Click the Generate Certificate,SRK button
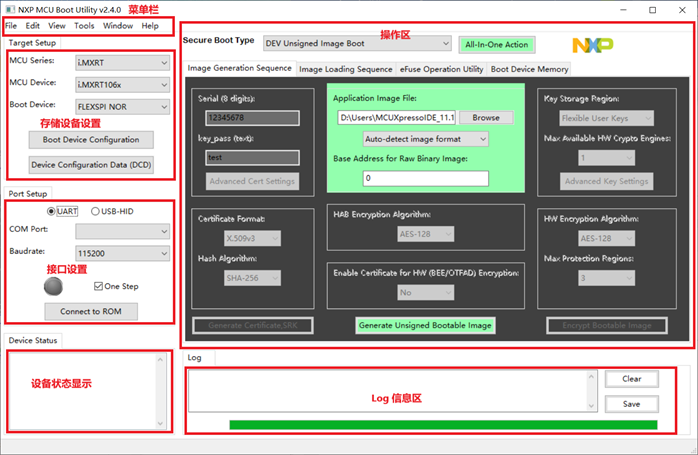The width and height of the screenshot is (698, 455). click(x=253, y=325)
